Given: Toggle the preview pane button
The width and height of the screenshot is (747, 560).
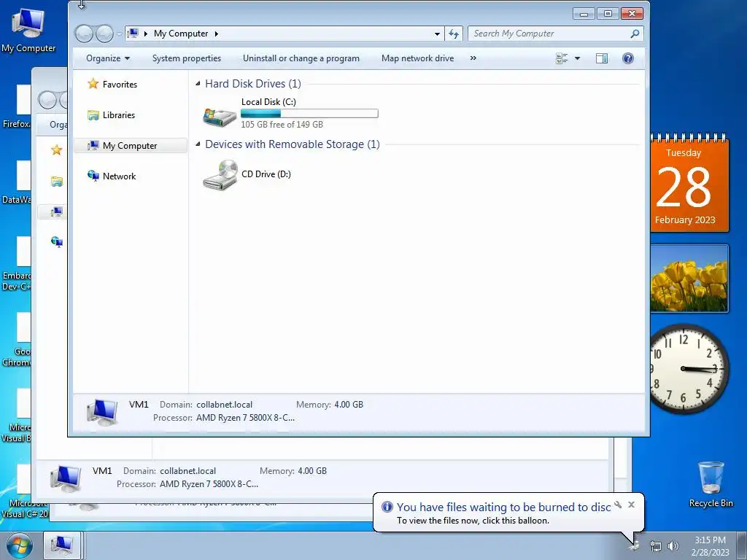Looking at the screenshot, I should [602, 58].
